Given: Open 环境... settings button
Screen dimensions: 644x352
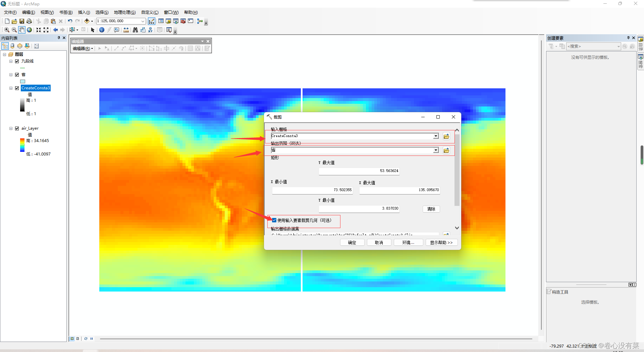Looking at the screenshot, I should point(408,243).
